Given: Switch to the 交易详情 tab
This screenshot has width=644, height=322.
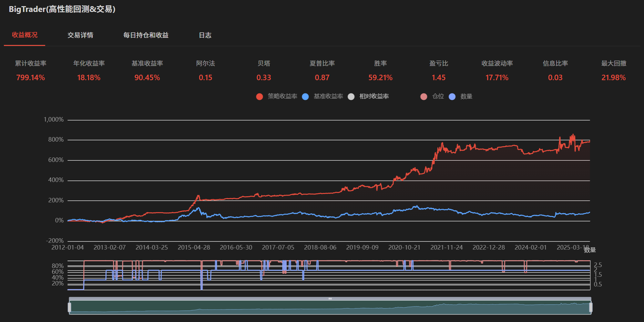Looking at the screenshot, I should pos(80,35).
